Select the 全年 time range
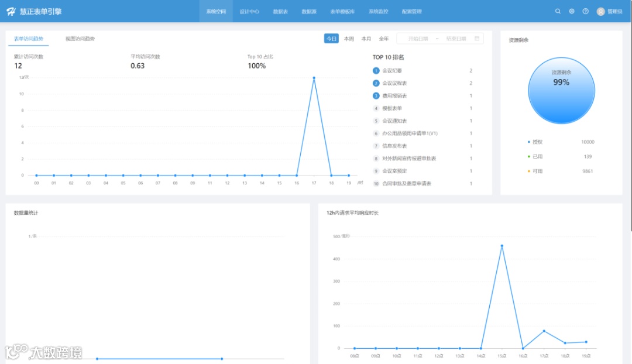The width and height of the screenshot is (632, 364). (x=384, y=39)
